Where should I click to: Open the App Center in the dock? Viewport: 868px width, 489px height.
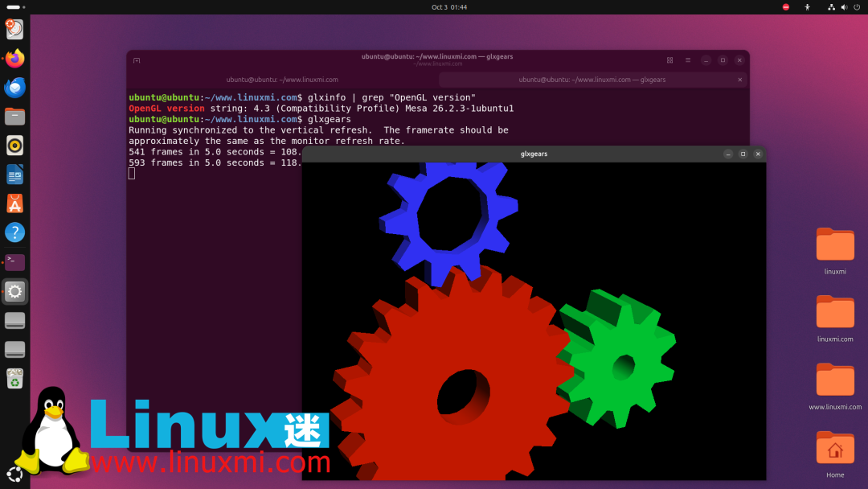pos(15,203)
